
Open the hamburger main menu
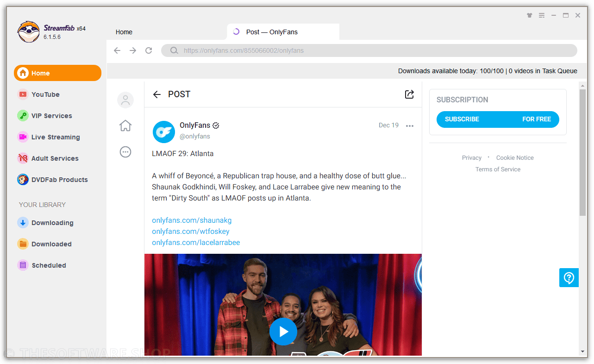[542, 15]
